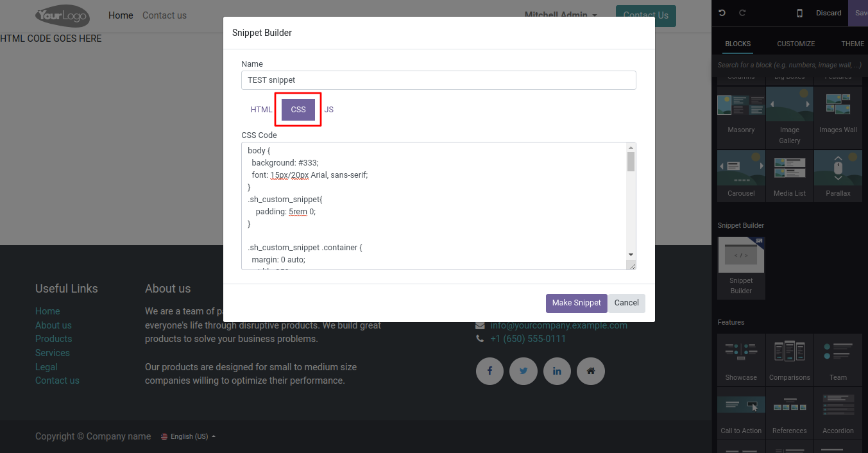This screenshot has width=868, height=453.
Task: Open the Twitter social icon
Action: pos(523,371)
